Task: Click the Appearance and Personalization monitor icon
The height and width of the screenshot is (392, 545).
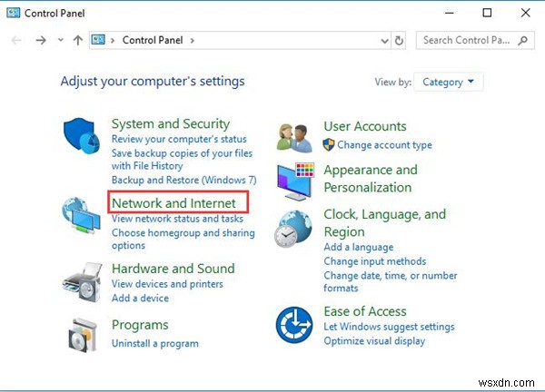Action: click(295, 181)
